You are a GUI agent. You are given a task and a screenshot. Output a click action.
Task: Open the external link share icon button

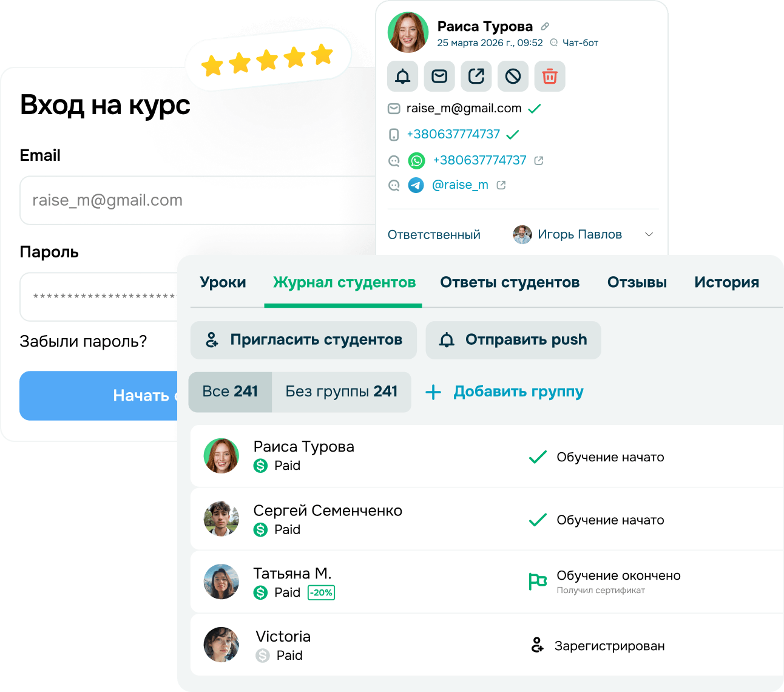click(476, 76)
